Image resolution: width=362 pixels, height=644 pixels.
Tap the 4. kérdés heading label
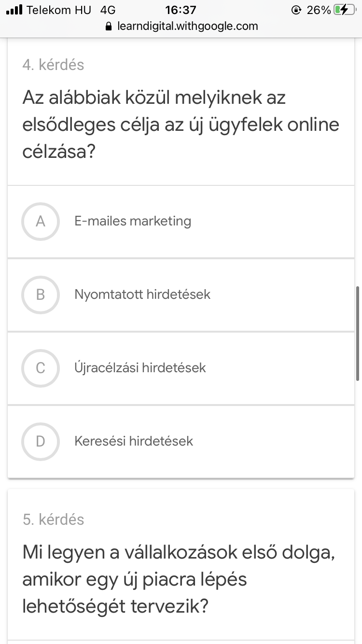click(x=53, y=65)
